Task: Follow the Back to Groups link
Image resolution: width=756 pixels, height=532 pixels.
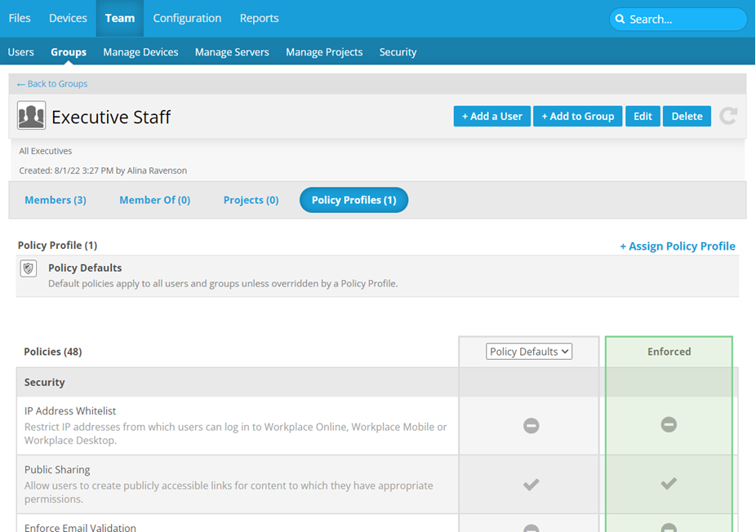Action: click(x=52, y=83)
